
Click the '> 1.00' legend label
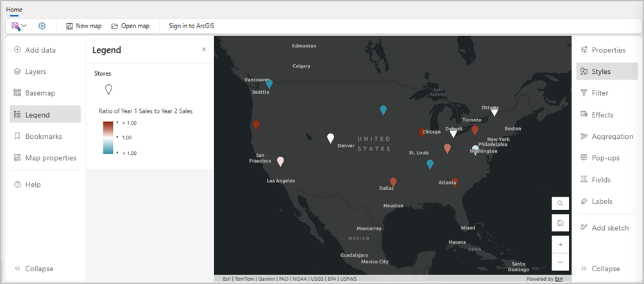pyautogui.click(x=130, y=123)
